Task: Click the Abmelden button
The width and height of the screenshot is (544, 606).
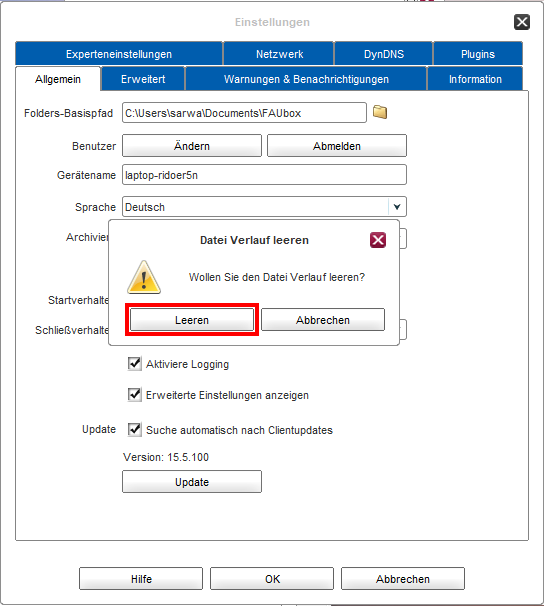Action: 337,146
